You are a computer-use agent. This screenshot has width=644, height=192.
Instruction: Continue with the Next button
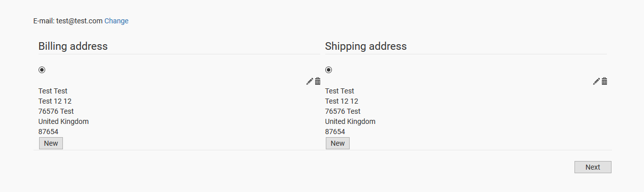(593, 167)
